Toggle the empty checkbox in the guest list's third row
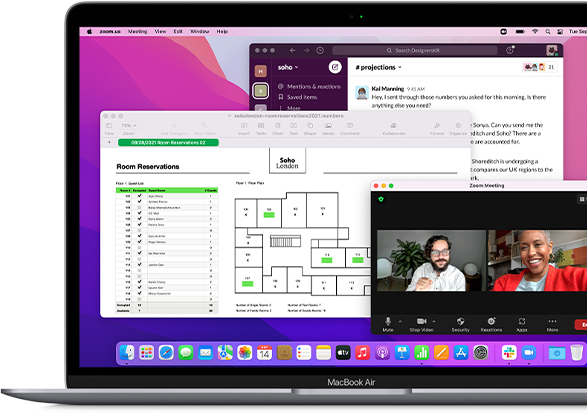 pyautogui.click(x=139, y=207)
